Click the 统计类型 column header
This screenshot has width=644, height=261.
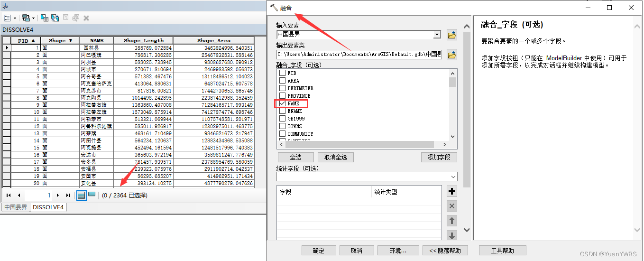tap(407, 192)
